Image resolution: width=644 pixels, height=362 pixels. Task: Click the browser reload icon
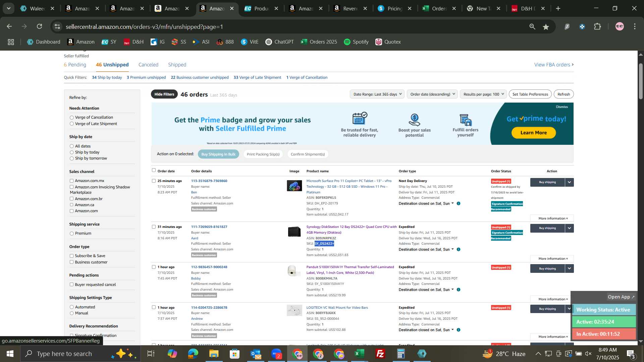(x=40, y=26)
